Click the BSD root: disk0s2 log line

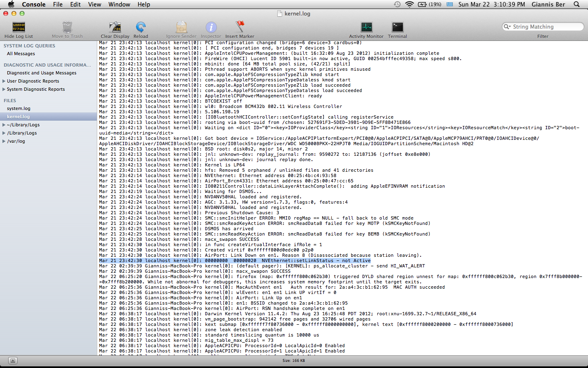(203, 149)
